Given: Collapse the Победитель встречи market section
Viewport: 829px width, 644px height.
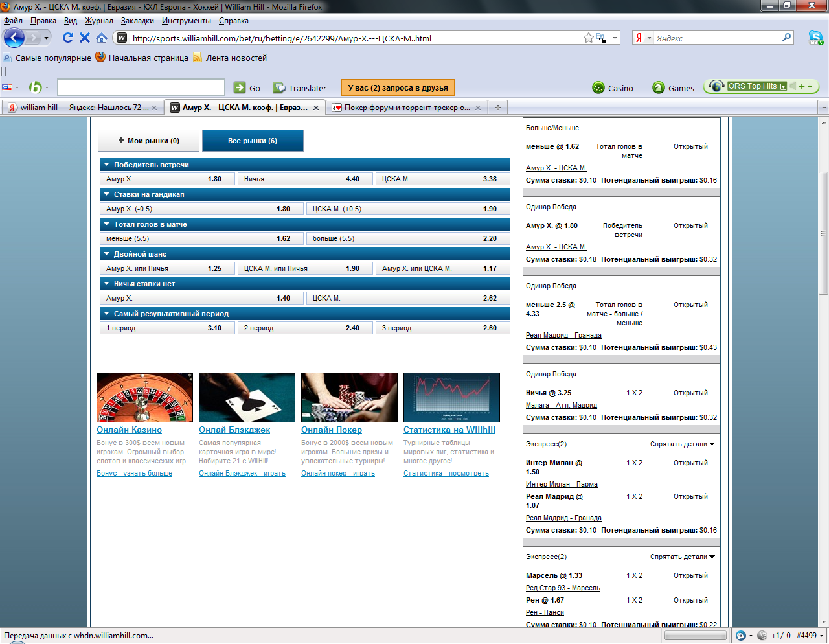Looking at the screenshot, I should point(106,165).
